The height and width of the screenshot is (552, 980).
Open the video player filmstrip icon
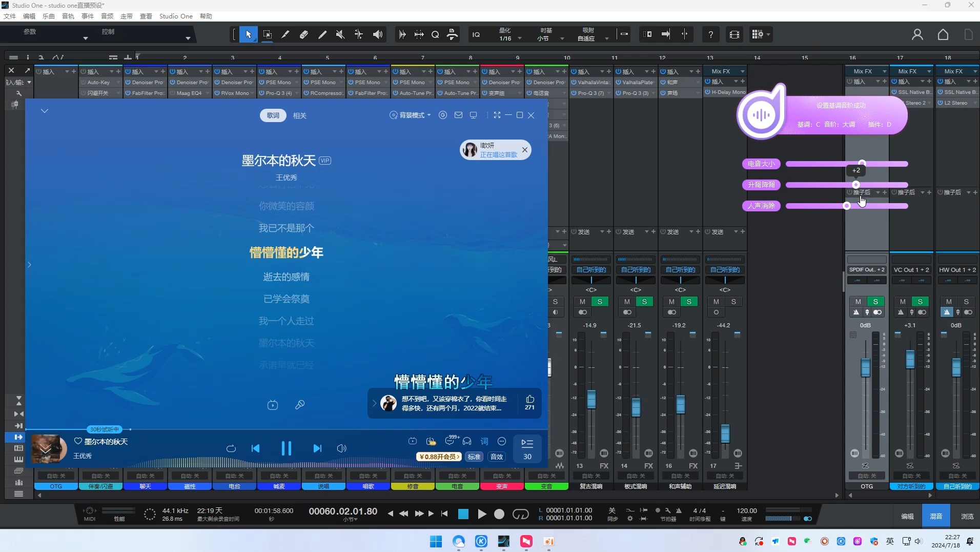734,34
